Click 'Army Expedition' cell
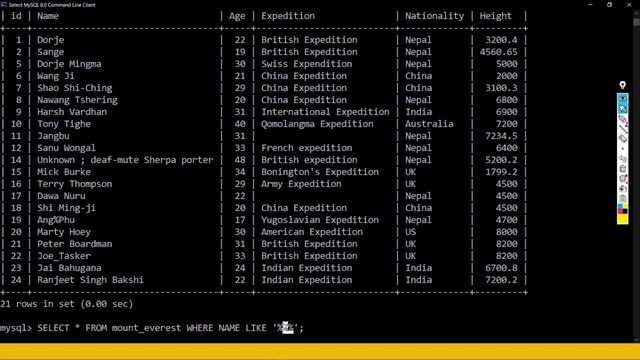 (301, 184)
